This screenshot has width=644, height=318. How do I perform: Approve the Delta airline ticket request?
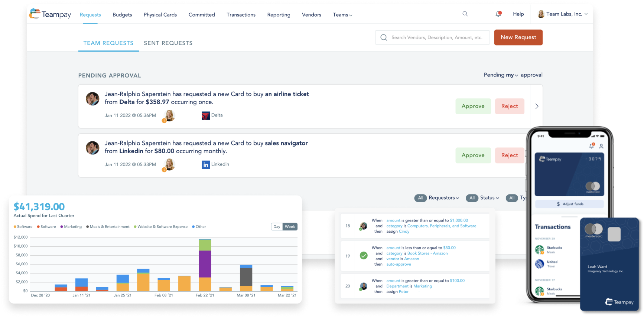pyautogui.click(x=473, y=106)
